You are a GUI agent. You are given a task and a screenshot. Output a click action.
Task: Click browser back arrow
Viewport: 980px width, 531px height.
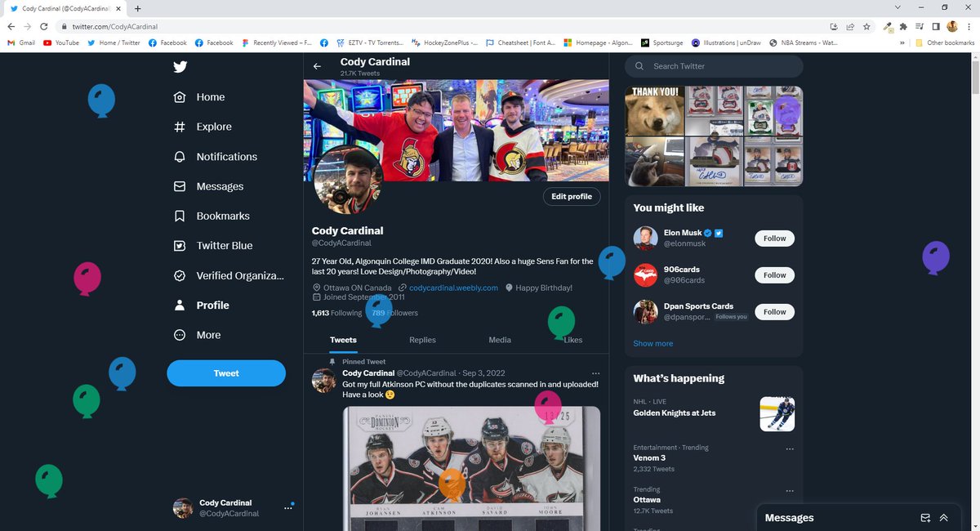click(10, 27)
